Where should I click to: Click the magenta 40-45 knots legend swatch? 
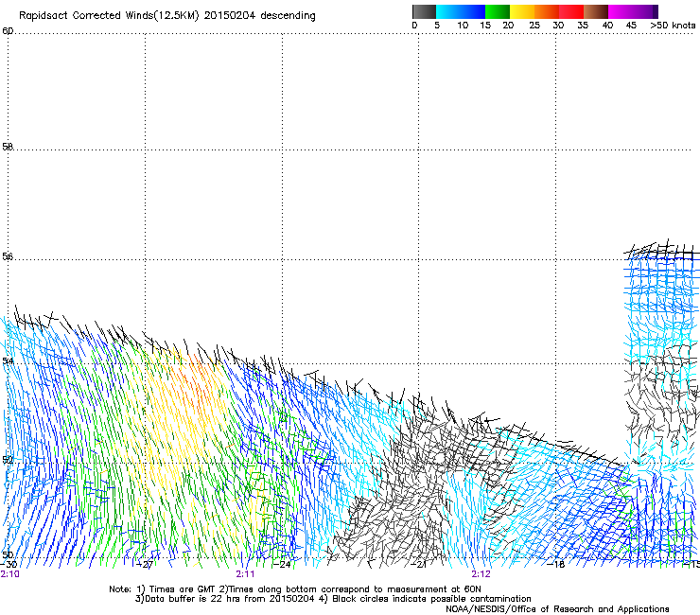(621, 11)
